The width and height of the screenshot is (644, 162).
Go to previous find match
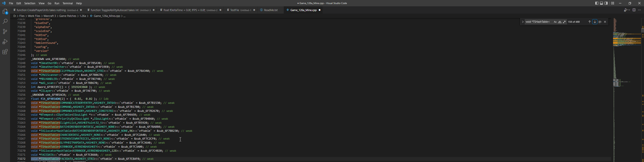(x=589, y=22)
